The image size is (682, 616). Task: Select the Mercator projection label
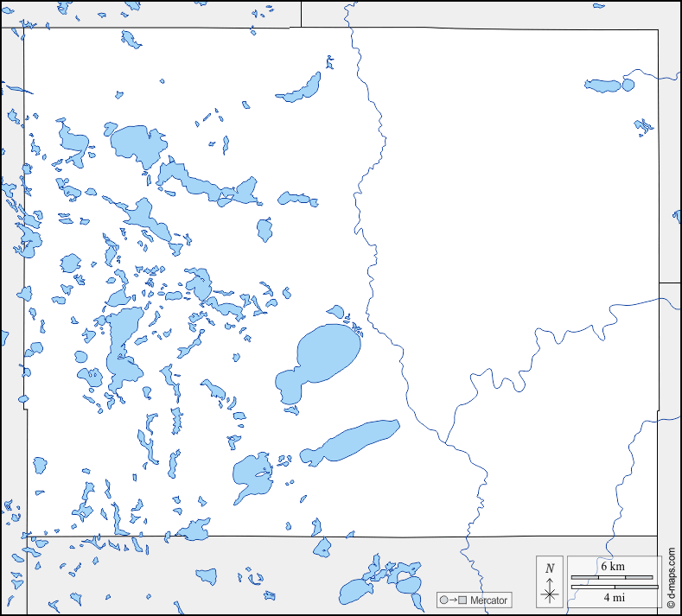pos(489,600)
